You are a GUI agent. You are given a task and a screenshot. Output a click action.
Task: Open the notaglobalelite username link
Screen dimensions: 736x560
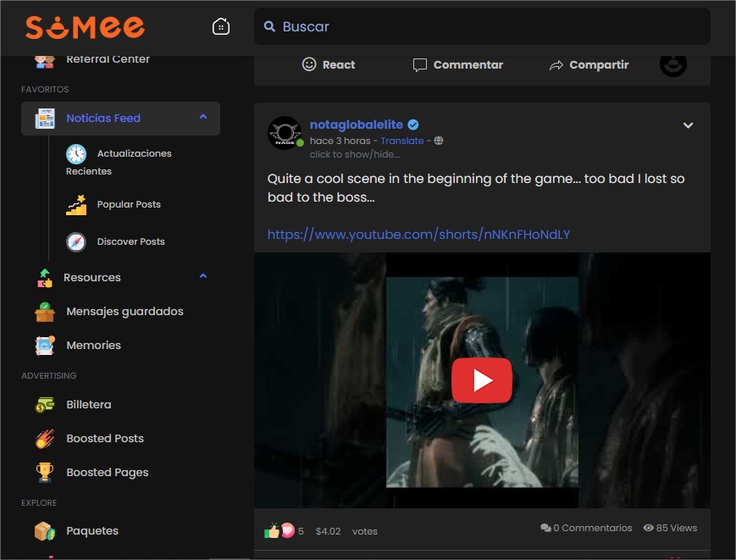pos(357,125)
